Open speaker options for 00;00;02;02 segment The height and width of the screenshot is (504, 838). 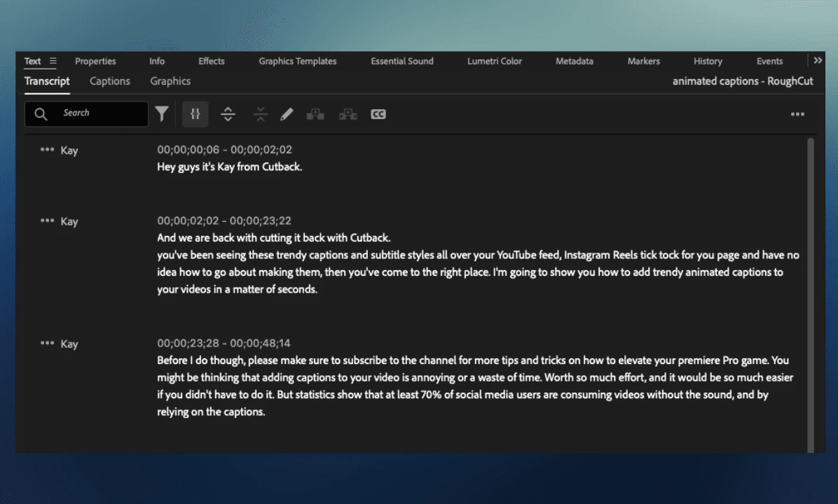47,220
